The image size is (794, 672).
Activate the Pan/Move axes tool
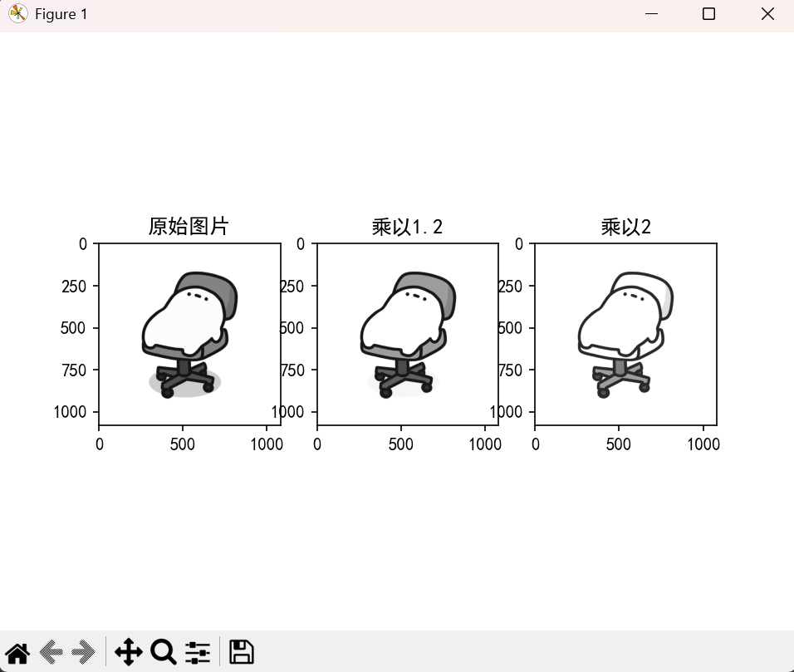(x=129, y=652)
